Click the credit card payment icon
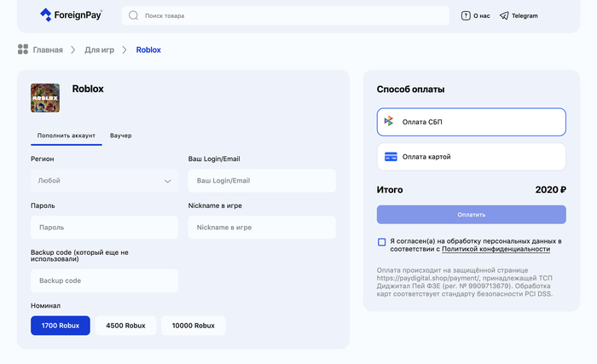 [391, 157]
